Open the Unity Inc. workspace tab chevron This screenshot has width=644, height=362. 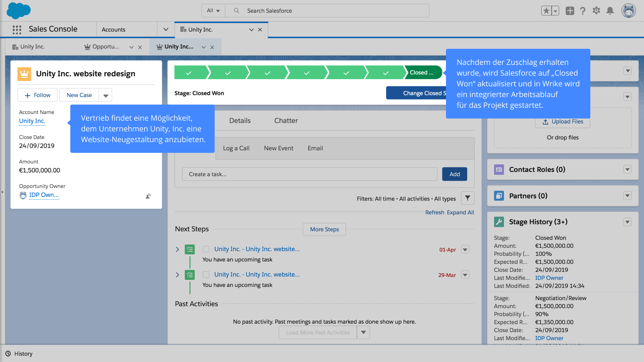251,30
